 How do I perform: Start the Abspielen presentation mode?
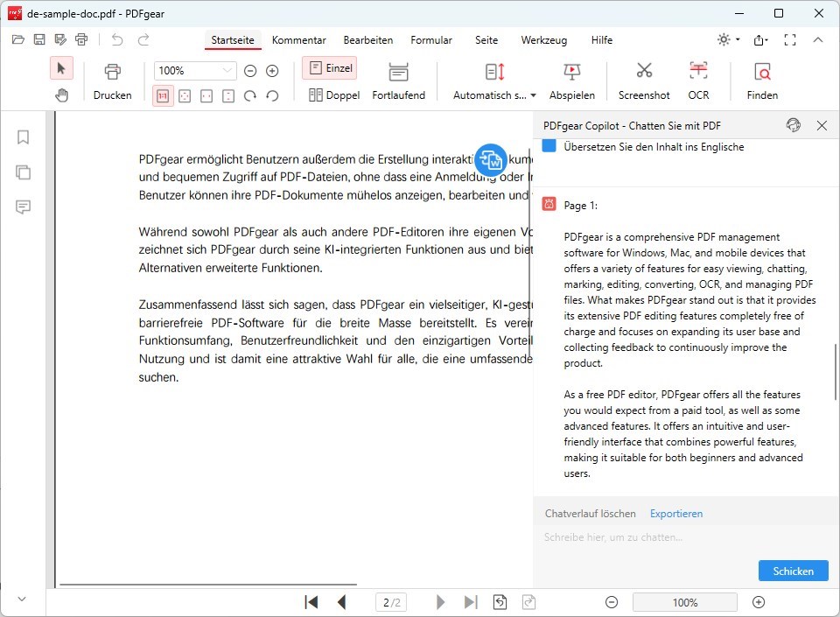pyautogui.click(x=571, y=81)
